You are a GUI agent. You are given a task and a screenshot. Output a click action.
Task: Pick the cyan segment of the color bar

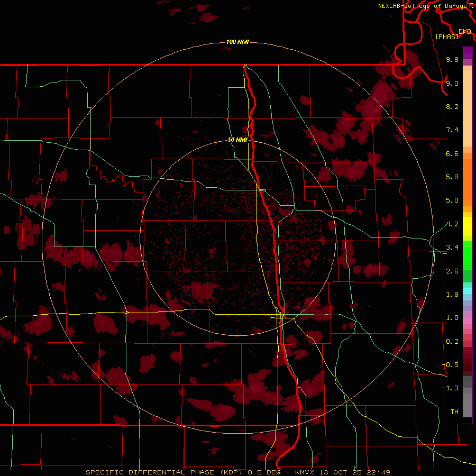pos(467,291)
